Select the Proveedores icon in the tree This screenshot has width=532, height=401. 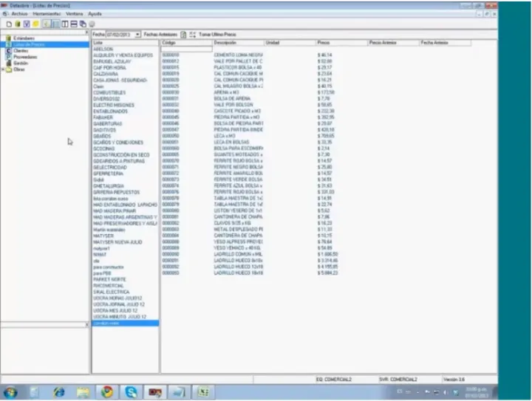8,57
